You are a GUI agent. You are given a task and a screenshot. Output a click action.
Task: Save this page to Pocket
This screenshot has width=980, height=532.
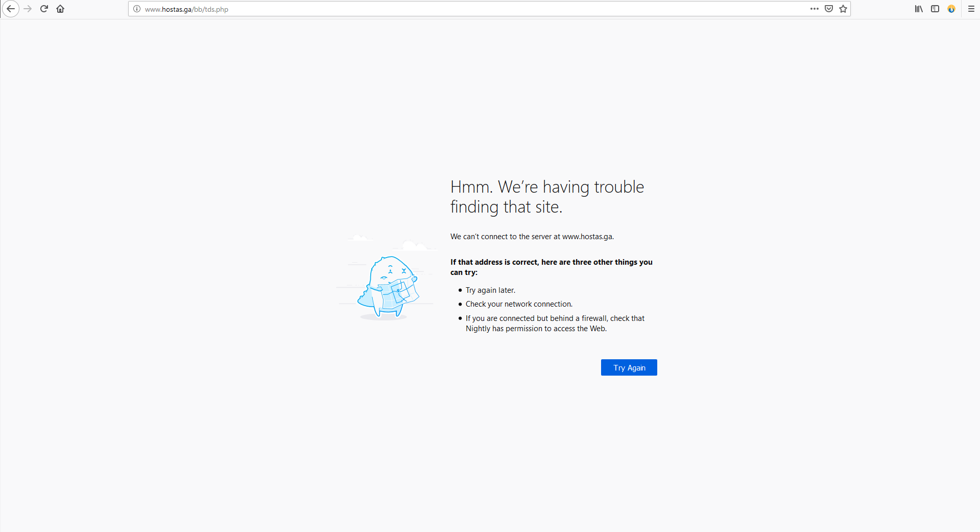point(828,9)
